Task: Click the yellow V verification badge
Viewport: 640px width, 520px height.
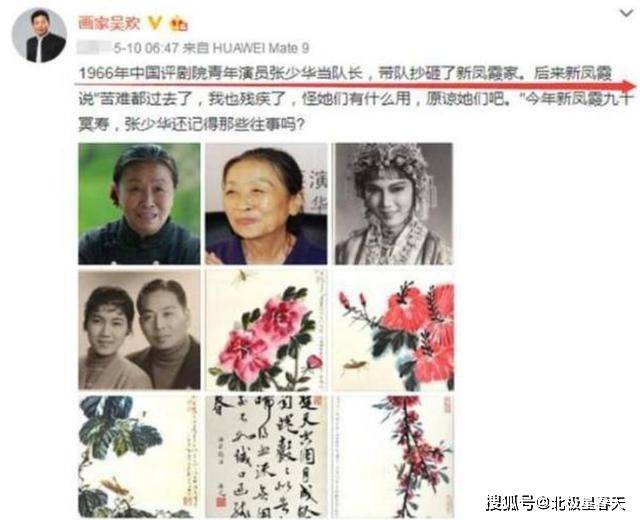Action: 154,23
